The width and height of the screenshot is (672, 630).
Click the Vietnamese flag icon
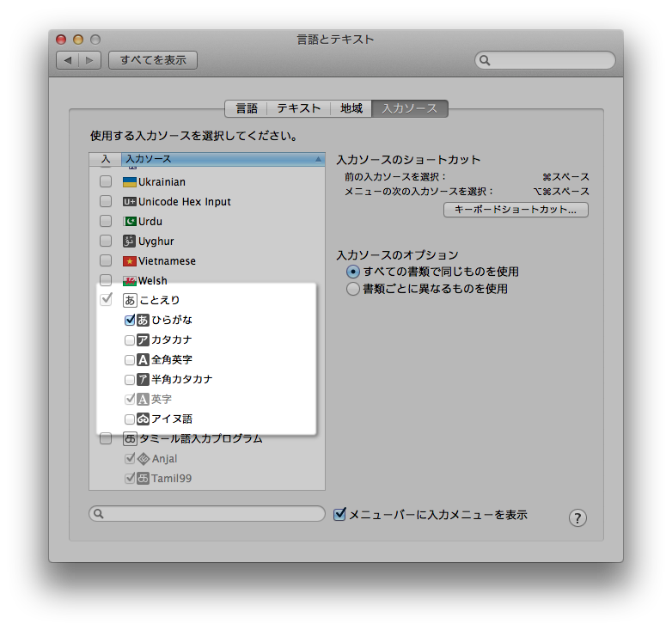(x=130, y=261)
